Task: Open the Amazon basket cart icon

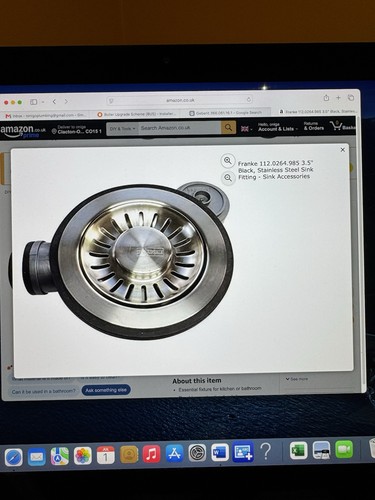Action: [335, 126]
